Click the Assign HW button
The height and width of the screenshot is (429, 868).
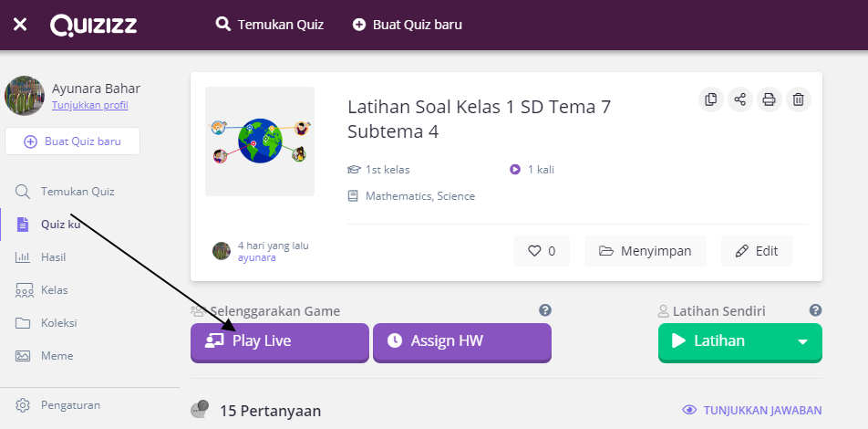462,342
